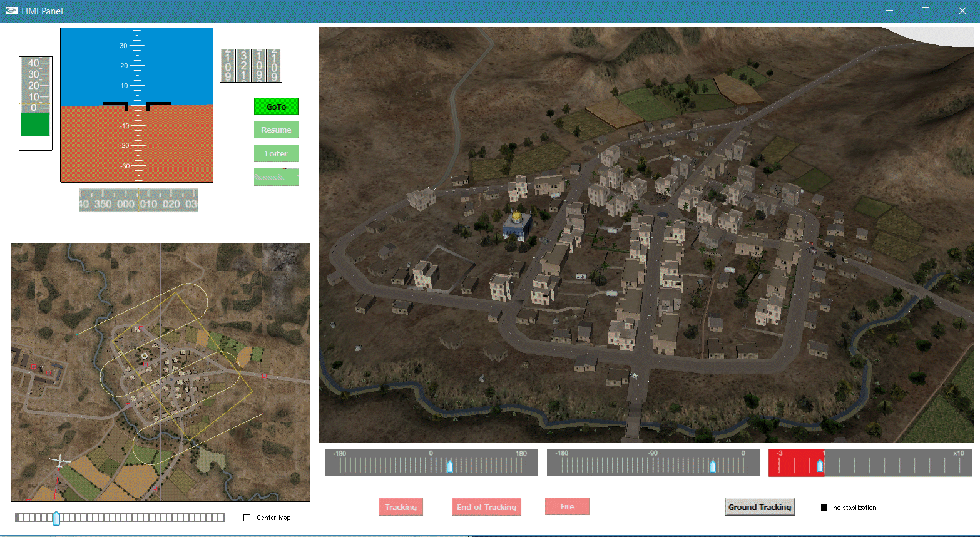This screenshot has width=980, height=537.
Task: Click the HMI Panel title bar icon
Action: point(11,11)
